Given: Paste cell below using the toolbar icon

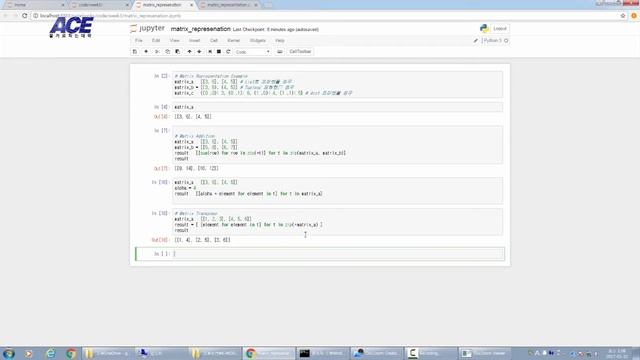Looking at the screenshot, I should click(x=178, y=52).
